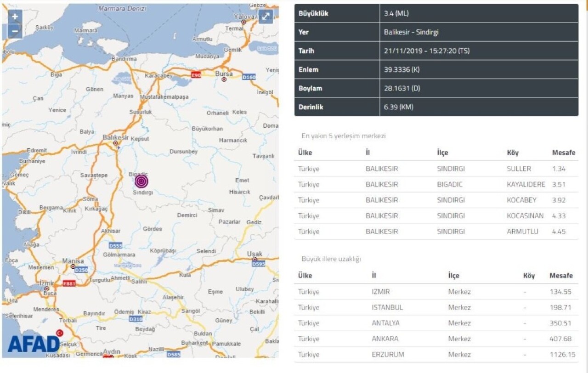Click Dursunbey label on the map

tap(183, 151)
